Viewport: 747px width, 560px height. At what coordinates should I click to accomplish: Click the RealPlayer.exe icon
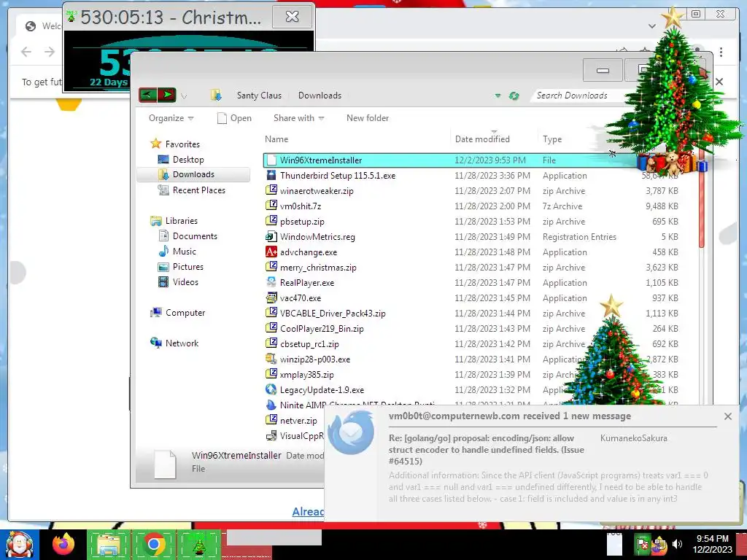pyautogui.click(x=271, y=282)
